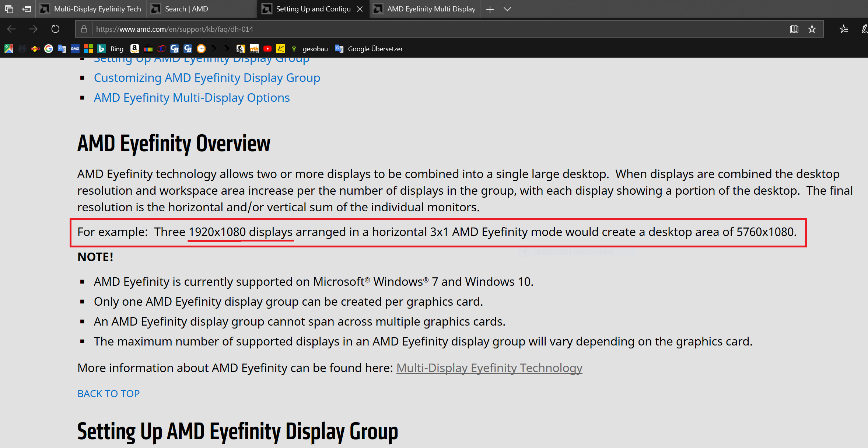
Task: Switch to Multi-Display Eyefinity Tech tab
Action: (x=91, y=9)
